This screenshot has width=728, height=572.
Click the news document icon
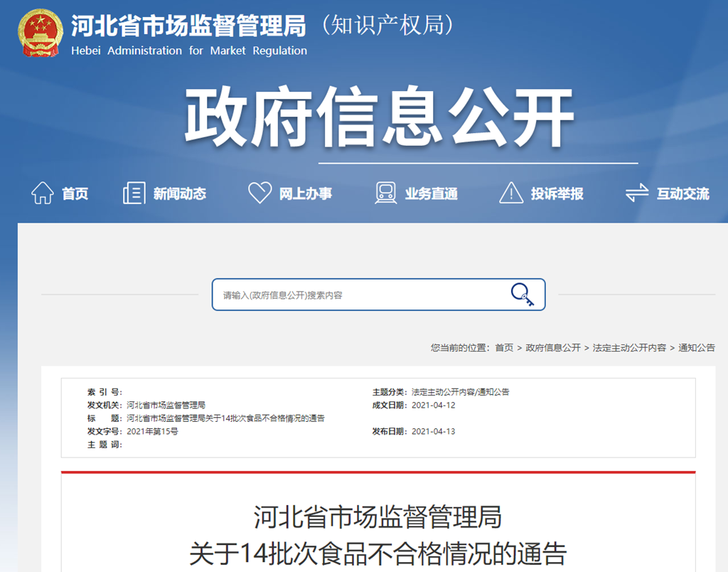(x=134, y=193)
